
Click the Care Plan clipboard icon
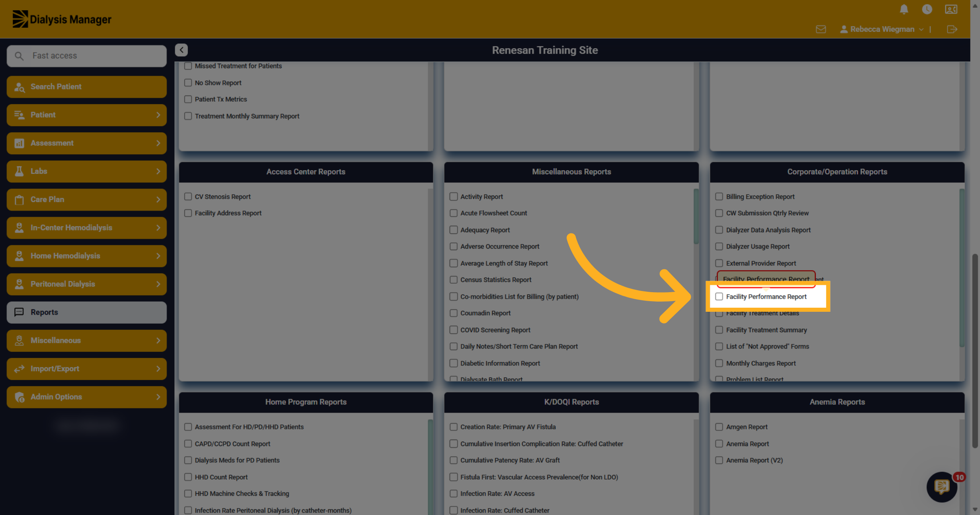click(19, 200)
